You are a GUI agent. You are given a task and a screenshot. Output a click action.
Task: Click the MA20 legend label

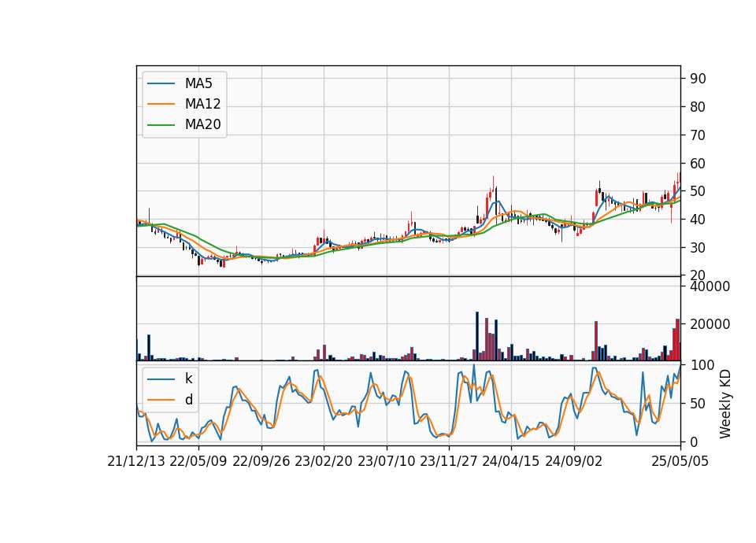click(x=202, y=124)
